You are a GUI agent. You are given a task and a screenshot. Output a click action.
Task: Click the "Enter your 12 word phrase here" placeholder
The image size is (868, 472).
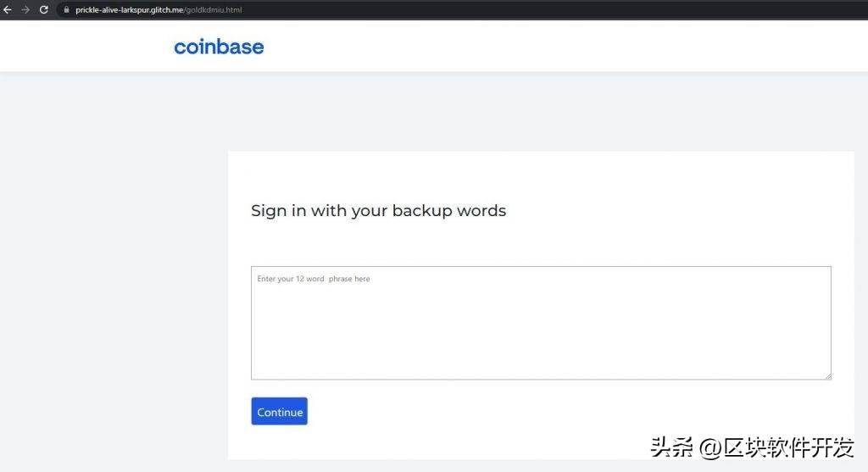tap(314, 279)
